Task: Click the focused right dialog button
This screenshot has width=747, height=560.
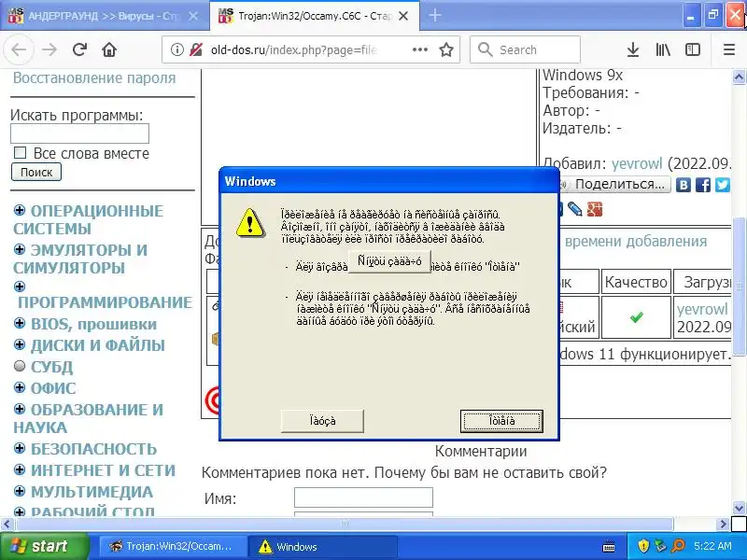Action: click(x=501, y=421)
